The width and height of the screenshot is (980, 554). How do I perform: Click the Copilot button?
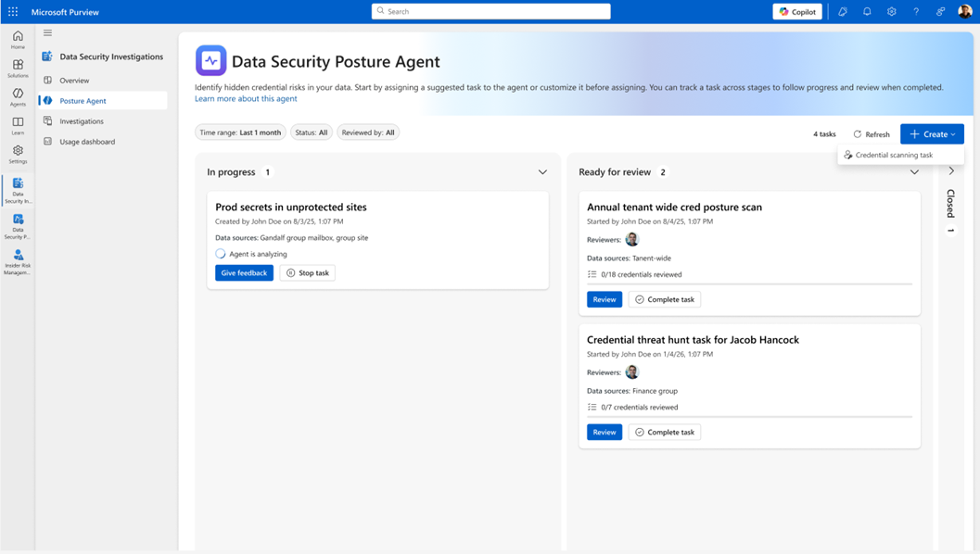click(x=796, y=12)
